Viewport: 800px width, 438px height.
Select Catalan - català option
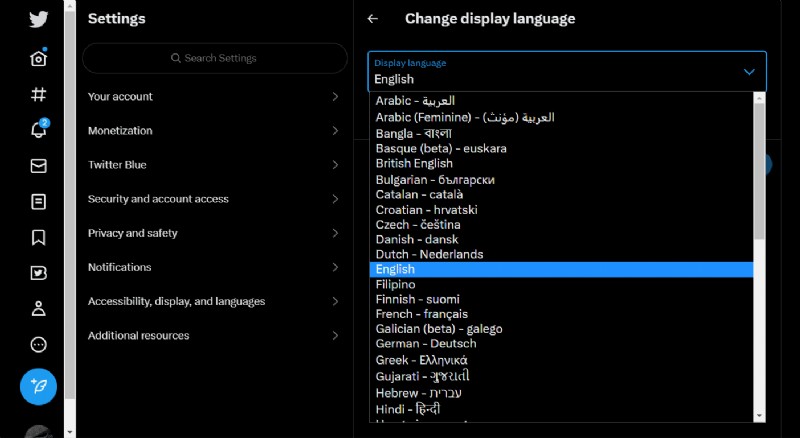coord(561,194)
